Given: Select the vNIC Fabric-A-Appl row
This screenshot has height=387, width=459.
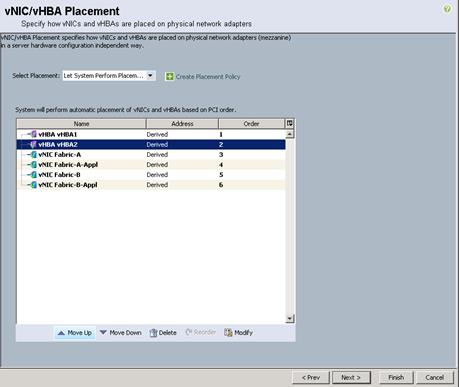Looking at the screenshot, I should (151, 164).
